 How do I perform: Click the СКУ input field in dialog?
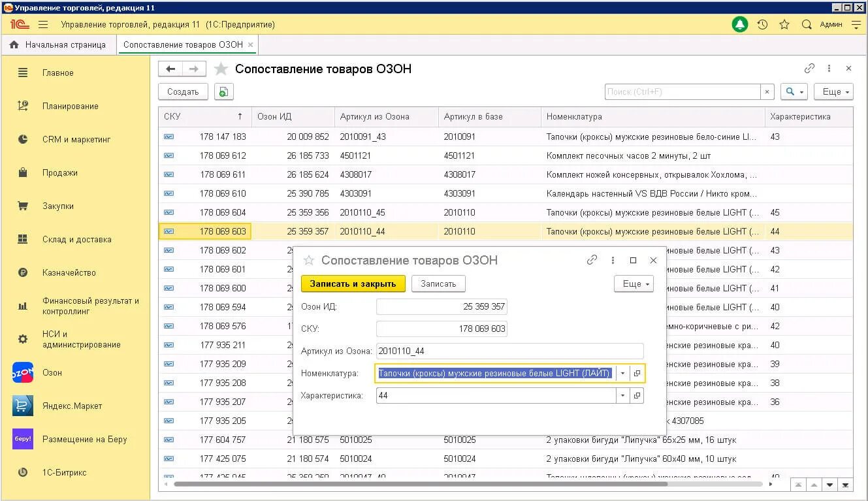[x=442, y=329]
